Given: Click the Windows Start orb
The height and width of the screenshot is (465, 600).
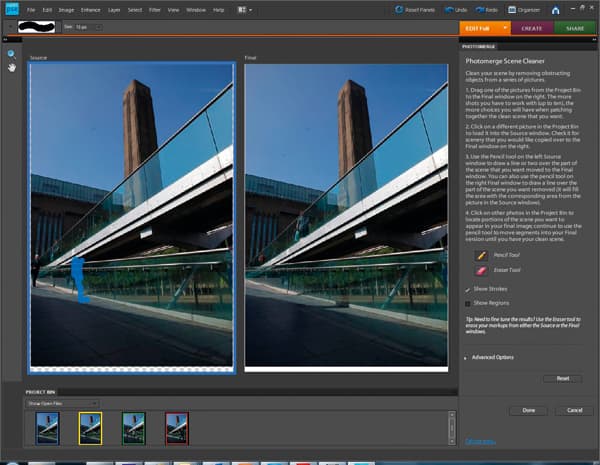Looking at the screenshot, I should (x=11, y=463).
